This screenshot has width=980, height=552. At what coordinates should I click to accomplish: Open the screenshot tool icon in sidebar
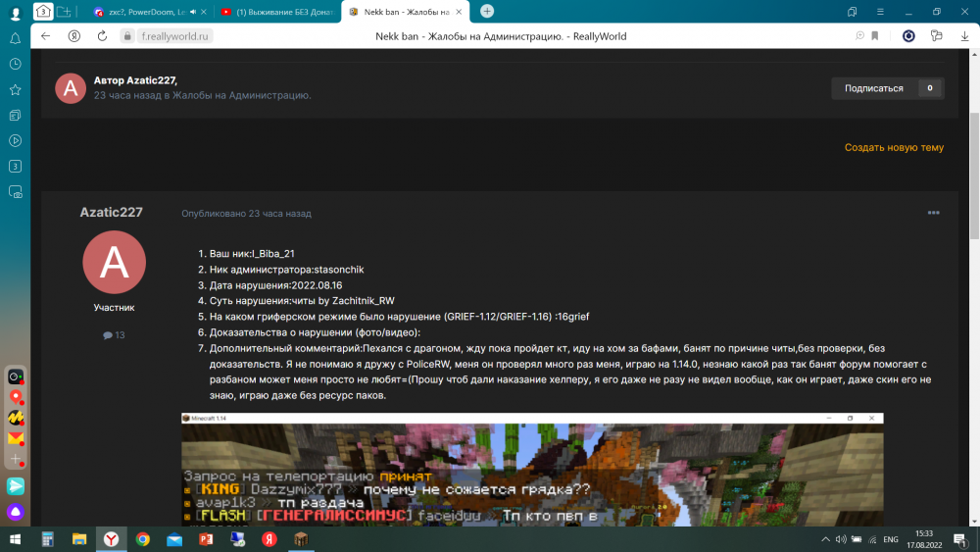pyautogui.click(x=15, y=192)
